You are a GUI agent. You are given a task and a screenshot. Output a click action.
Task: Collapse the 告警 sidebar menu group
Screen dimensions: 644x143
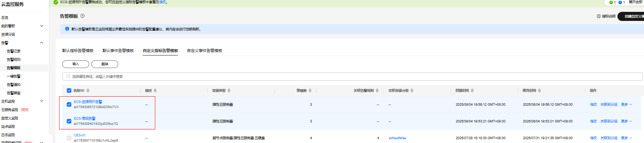point(42,43)
